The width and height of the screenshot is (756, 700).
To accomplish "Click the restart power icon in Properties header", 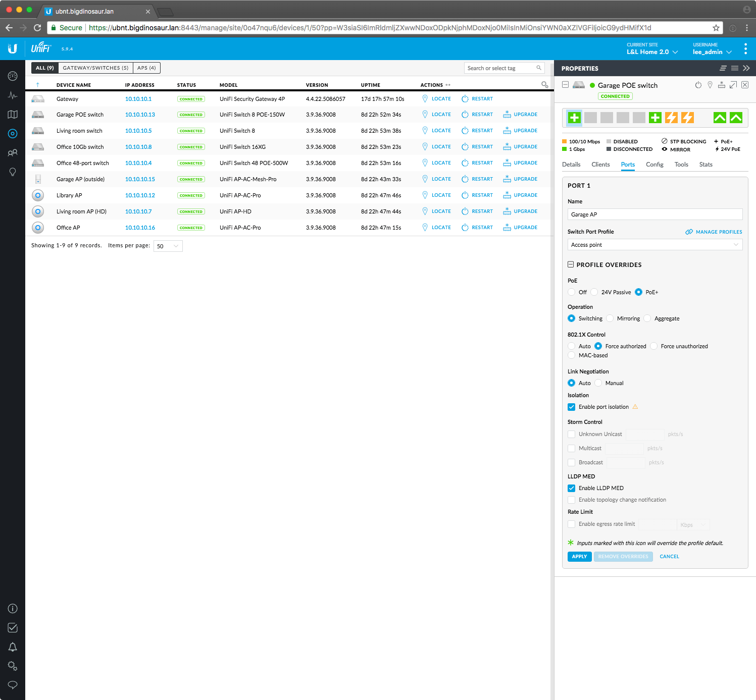I will 698,85.
